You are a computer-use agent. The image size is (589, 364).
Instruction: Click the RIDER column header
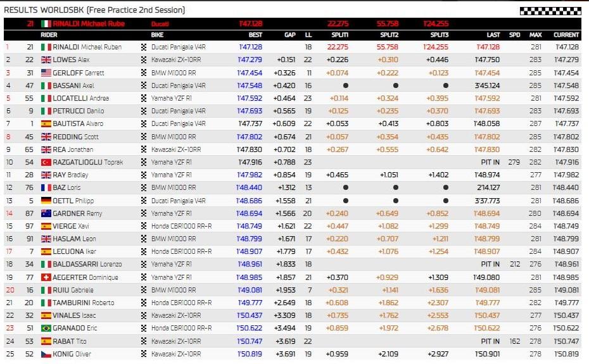coord(49,35)
